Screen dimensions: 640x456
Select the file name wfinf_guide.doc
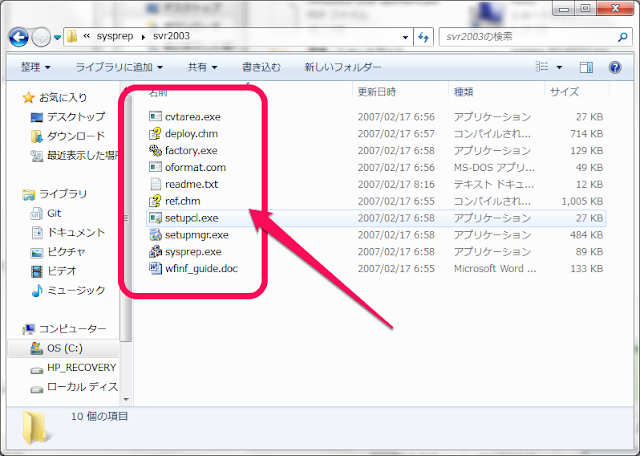click(201, 269)
